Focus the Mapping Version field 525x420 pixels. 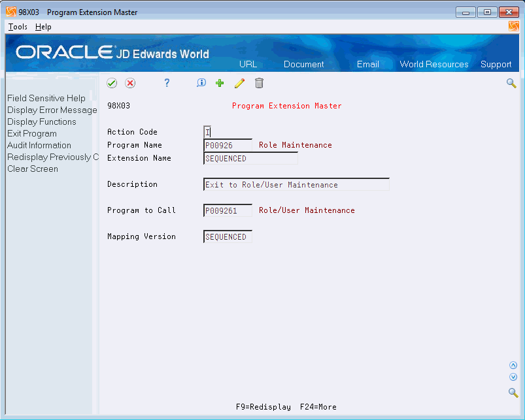point(228,236)
